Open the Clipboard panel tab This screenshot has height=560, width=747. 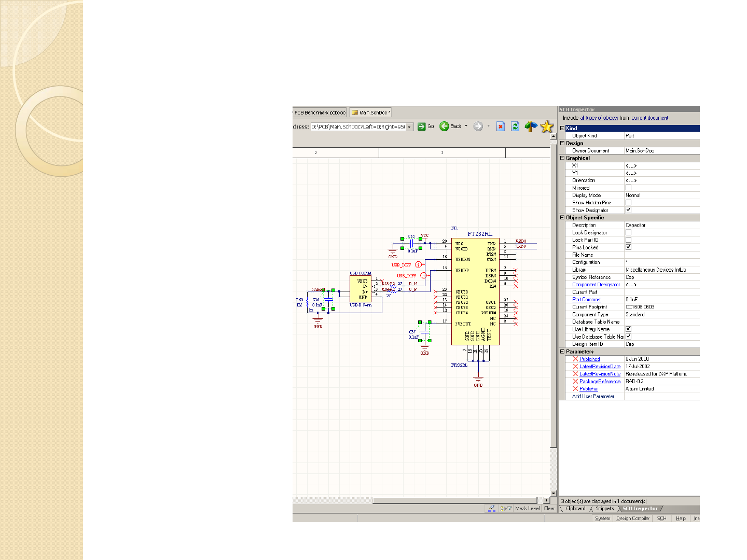tap(575, 509)
